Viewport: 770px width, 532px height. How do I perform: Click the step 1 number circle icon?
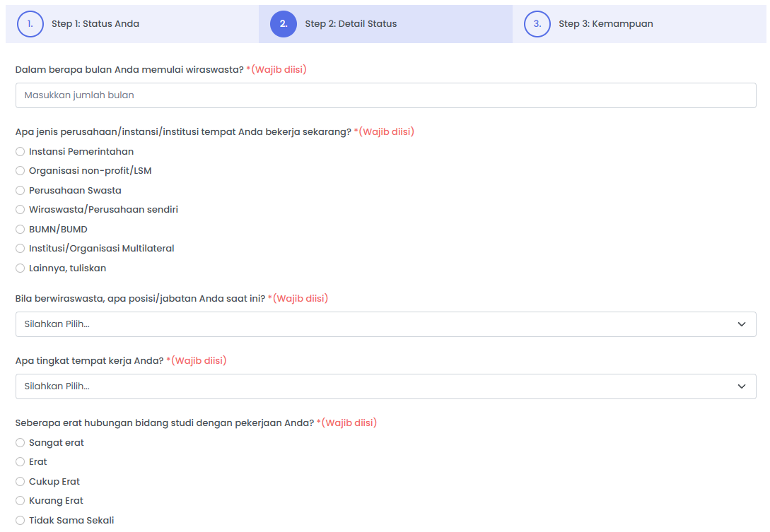point(30,24)
